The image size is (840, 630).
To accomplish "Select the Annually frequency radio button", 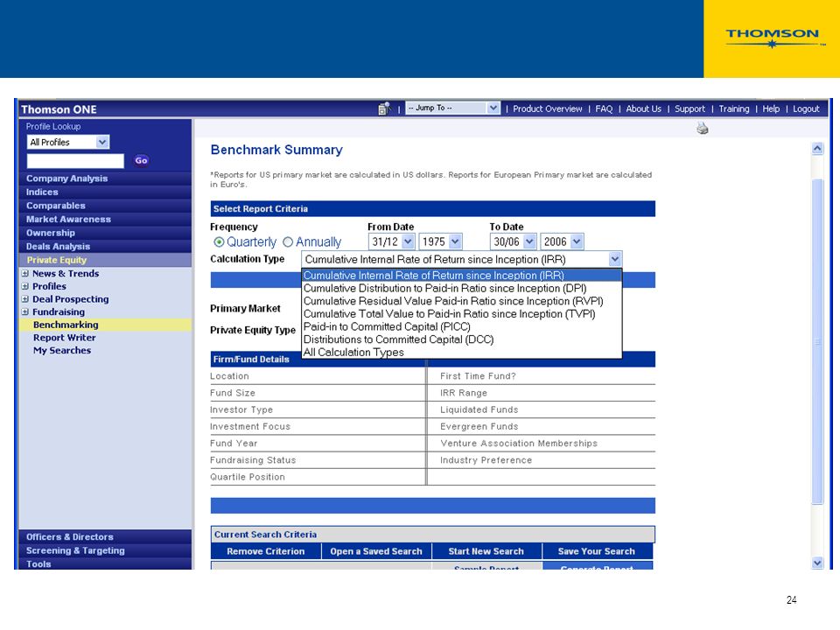I will coord(288,242).
